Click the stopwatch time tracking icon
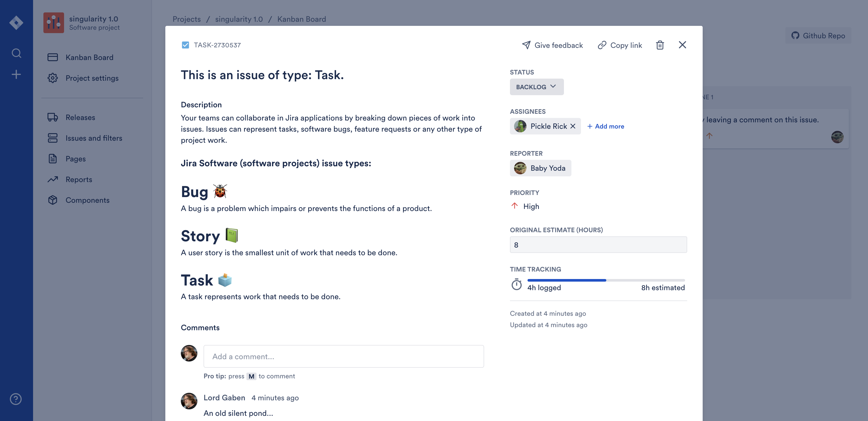 516,284
